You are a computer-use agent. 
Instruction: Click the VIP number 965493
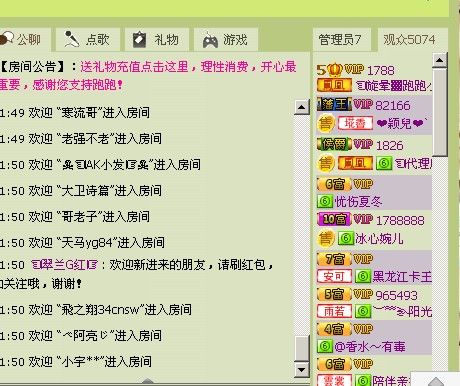tap(397, 295)
